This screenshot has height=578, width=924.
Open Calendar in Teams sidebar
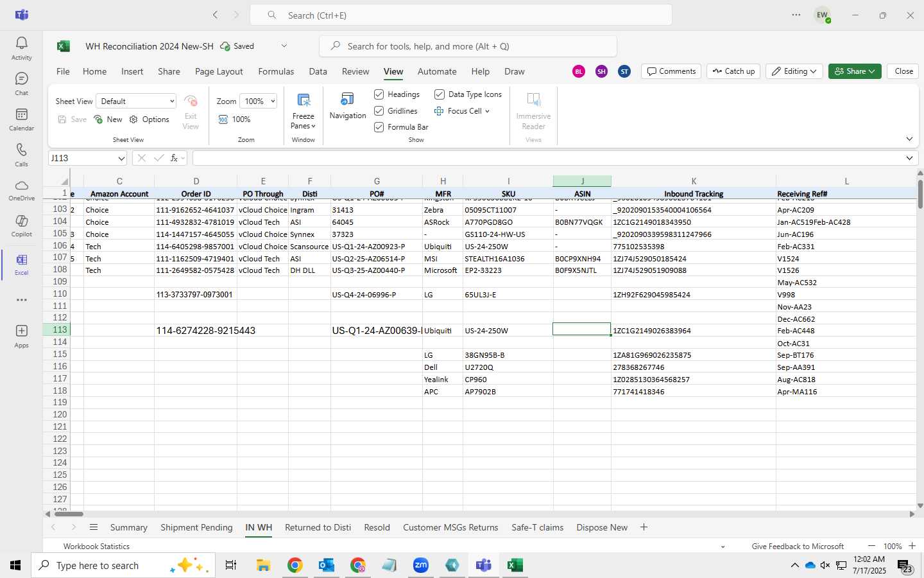pyautogui.click(x=21, y=119)
